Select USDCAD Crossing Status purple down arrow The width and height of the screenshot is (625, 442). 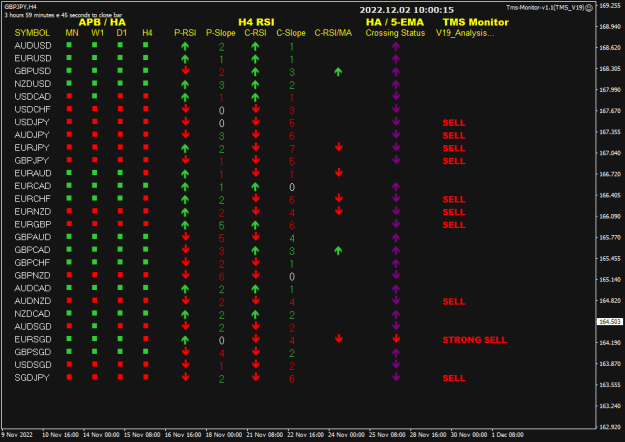pos(396,96)
